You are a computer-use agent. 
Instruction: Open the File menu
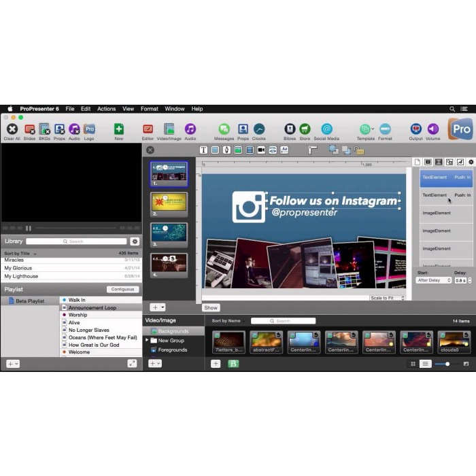click(x=70, y=109)
